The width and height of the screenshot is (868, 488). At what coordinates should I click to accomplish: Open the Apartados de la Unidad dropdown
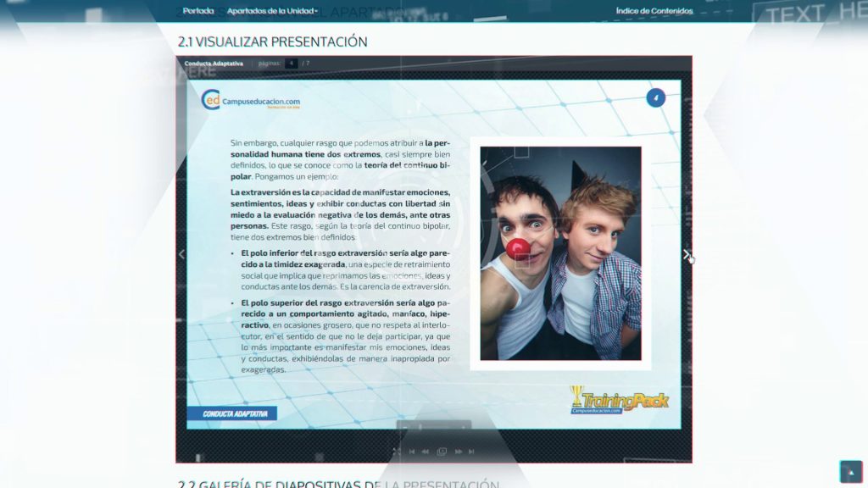(x=272, y=11)
